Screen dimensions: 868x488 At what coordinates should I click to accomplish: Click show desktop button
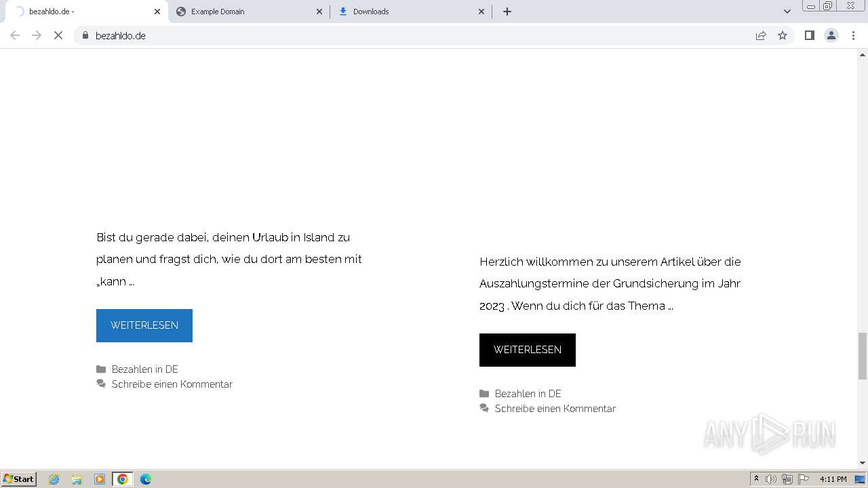(x=861, y=479)
